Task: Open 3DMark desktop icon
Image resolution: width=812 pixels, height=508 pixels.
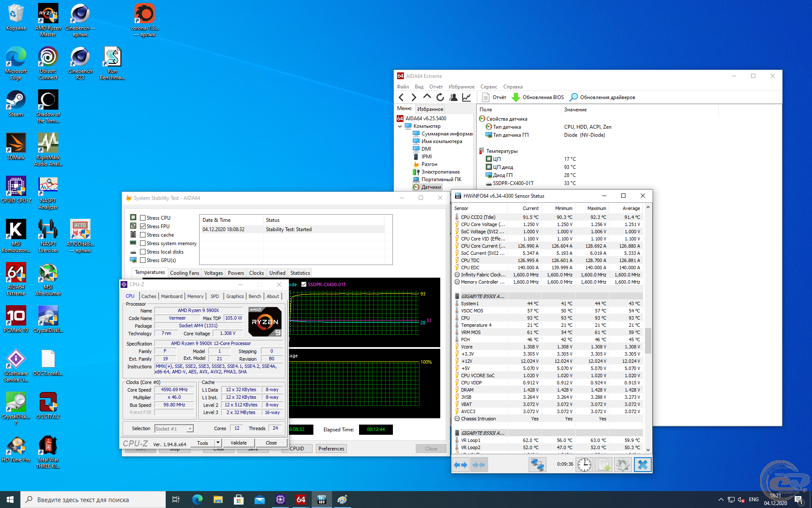Action: pyautogui.click(x=16, y=146)
